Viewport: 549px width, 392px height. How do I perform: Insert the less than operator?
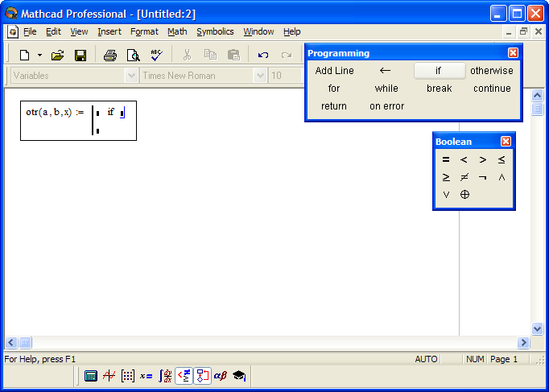click(x=464, y=159)
